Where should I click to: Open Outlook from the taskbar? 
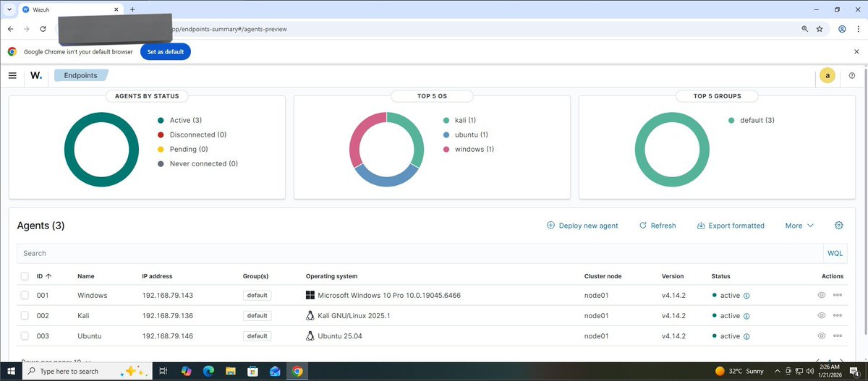[275, 371]
